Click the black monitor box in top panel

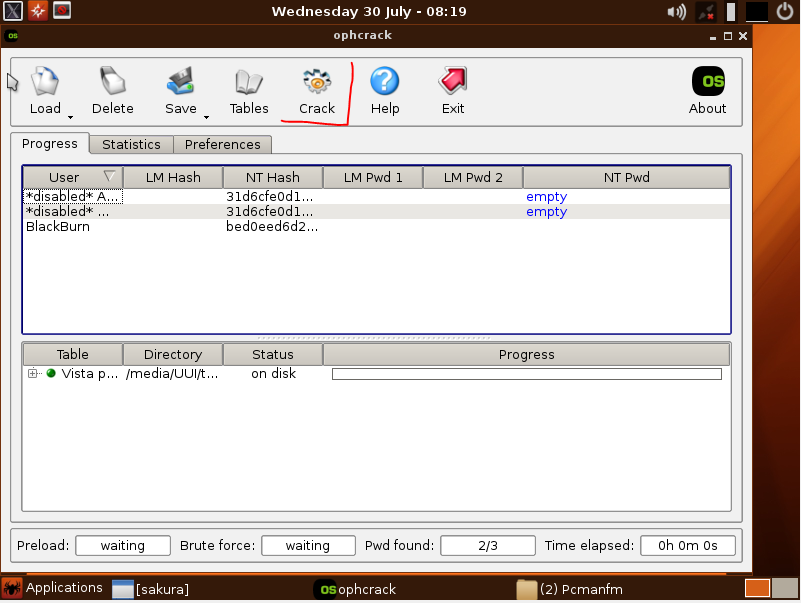click(x=757, y=11)
